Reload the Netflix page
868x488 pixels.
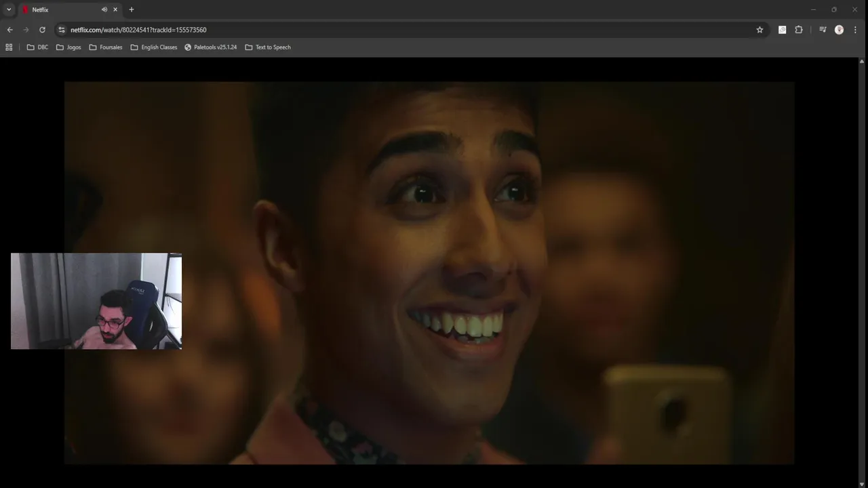coord(42,30)
